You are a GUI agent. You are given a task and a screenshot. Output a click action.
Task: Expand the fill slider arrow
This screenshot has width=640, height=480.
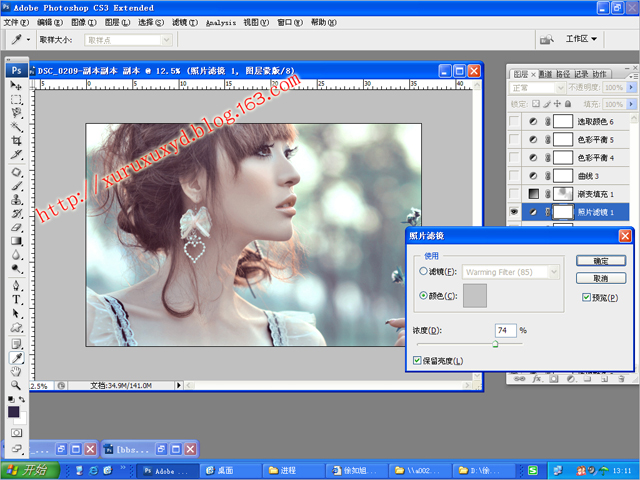pyautogui.click(x=631, y=104)
